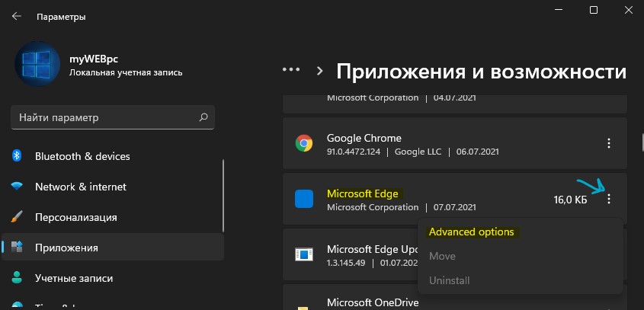Click the myWEBpc account name
This screenshot has height=310, width=644.
(x=94, y=59)
